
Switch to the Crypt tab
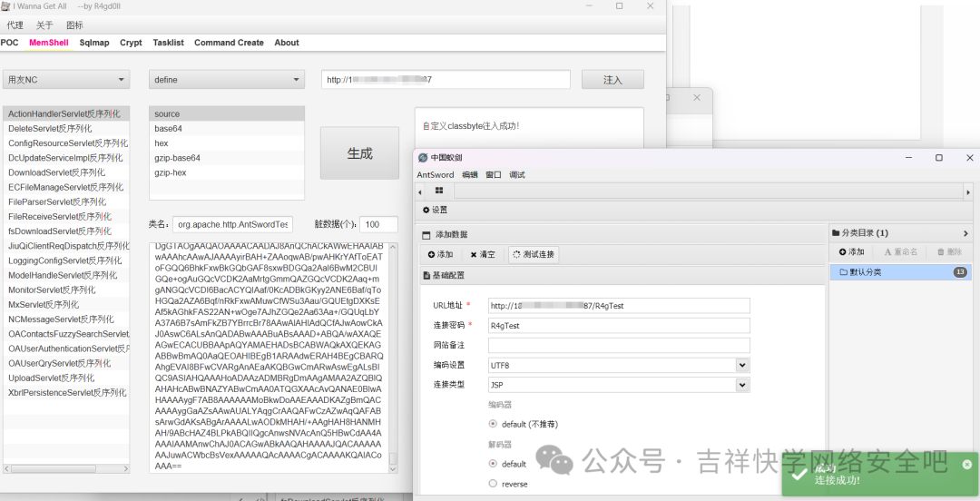click(131, 43)
